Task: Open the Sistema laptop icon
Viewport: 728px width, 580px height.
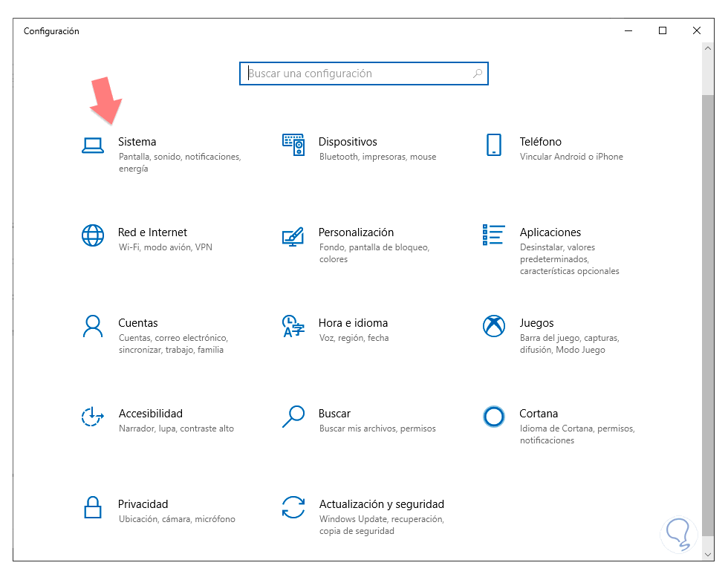Action: click(93, 146)
